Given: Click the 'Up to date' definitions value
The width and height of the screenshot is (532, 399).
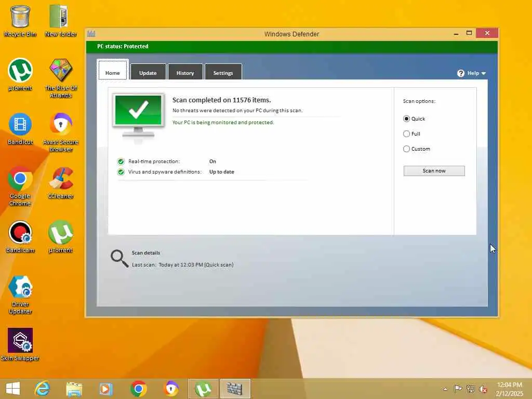Looking at the screenshot, I should 221,172.
